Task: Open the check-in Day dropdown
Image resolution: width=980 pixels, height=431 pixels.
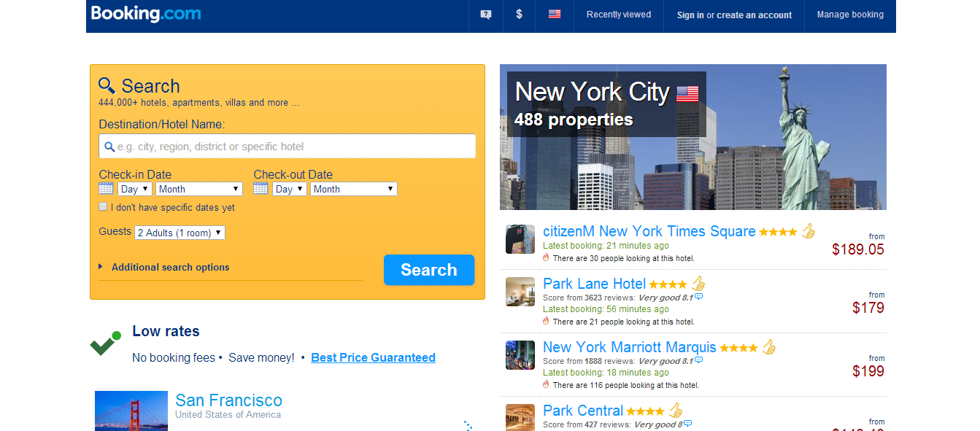Action: pos(135,189)
